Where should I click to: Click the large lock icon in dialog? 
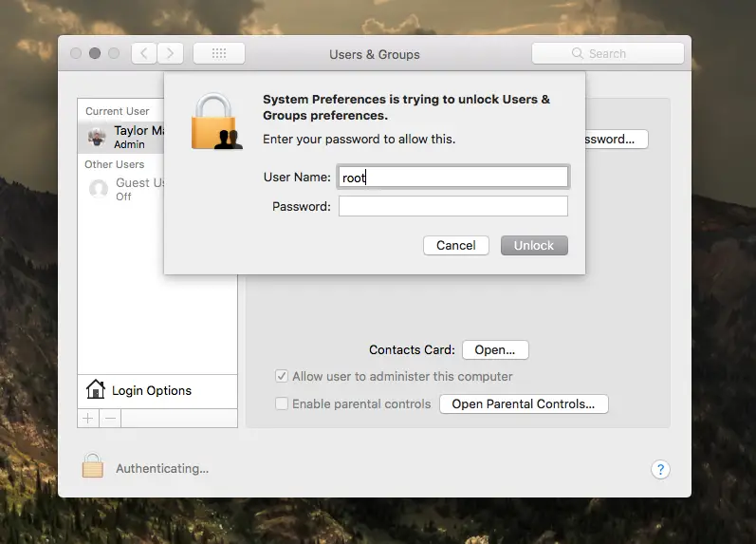point(216,122)
